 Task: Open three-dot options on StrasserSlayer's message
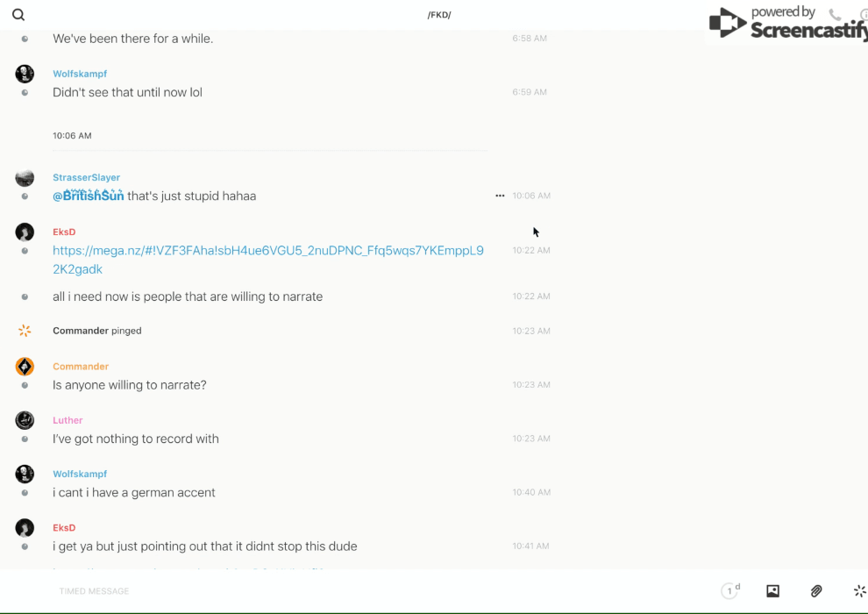[x=500, y=196]
